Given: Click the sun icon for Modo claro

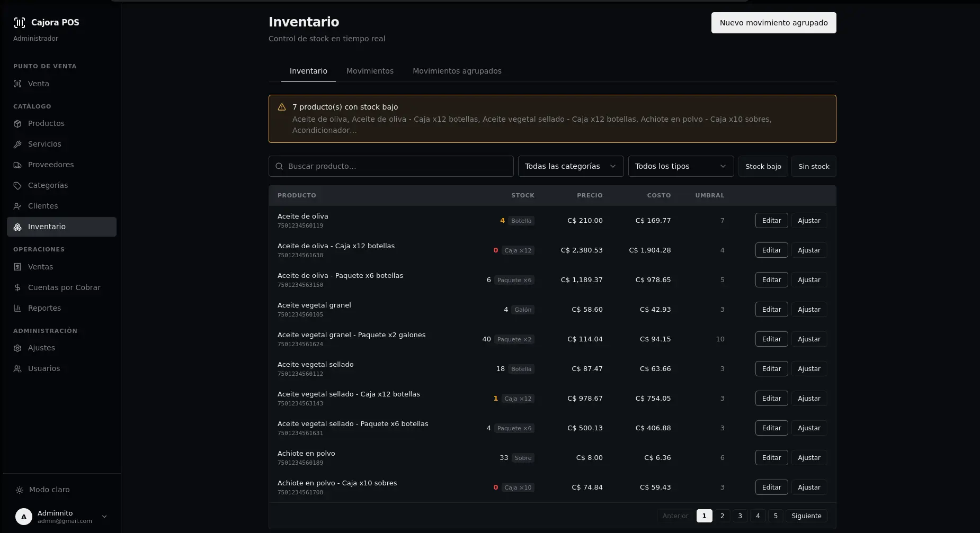Looking at the screenshot, I should [x=20, y=490].
